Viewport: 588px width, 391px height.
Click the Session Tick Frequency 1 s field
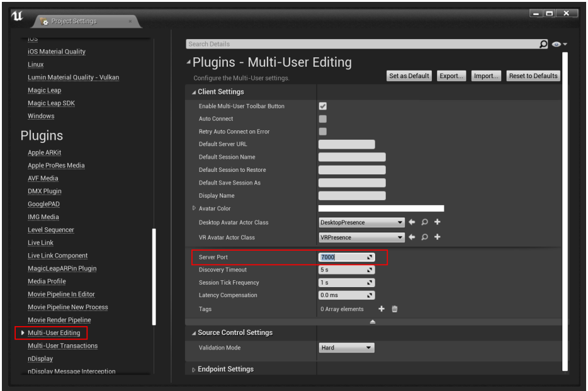coord(346,283)
